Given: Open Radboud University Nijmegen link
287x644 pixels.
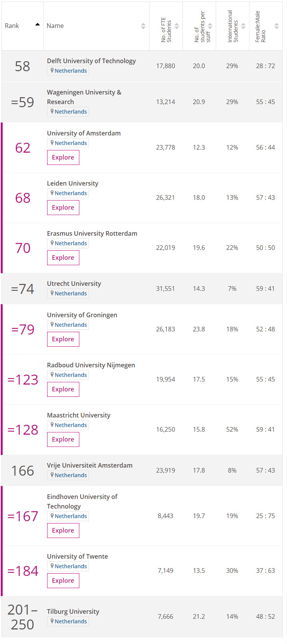Looking at the screenshot, I should point(91,365).
